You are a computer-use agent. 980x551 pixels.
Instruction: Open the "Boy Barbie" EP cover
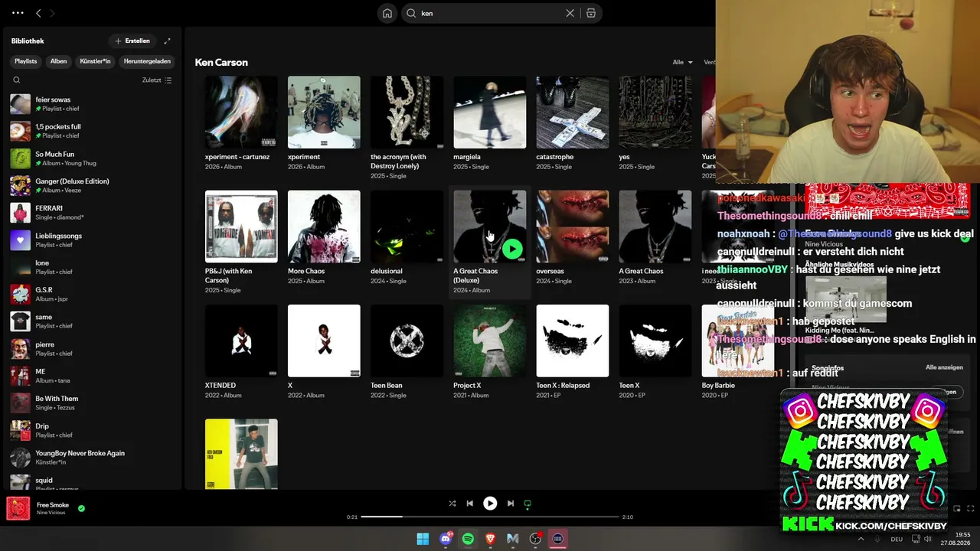pos(737,341)
